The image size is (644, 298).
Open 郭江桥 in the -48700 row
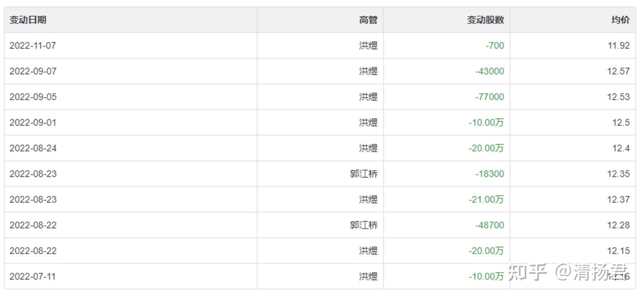[364, 225]
